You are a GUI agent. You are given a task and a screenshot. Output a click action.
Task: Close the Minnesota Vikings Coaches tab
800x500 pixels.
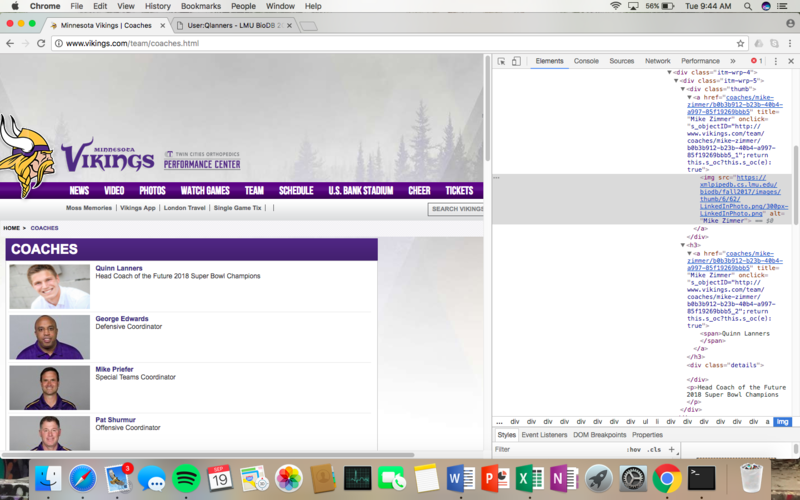point(163,25)
